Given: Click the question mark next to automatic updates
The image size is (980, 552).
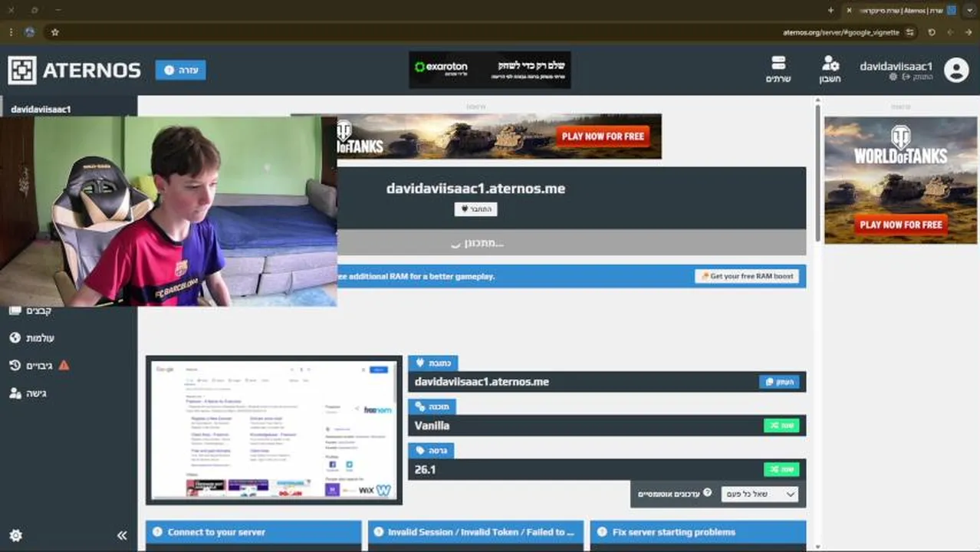Looking at the screenshot, I should pyautogui.click(x=708, y=493).
